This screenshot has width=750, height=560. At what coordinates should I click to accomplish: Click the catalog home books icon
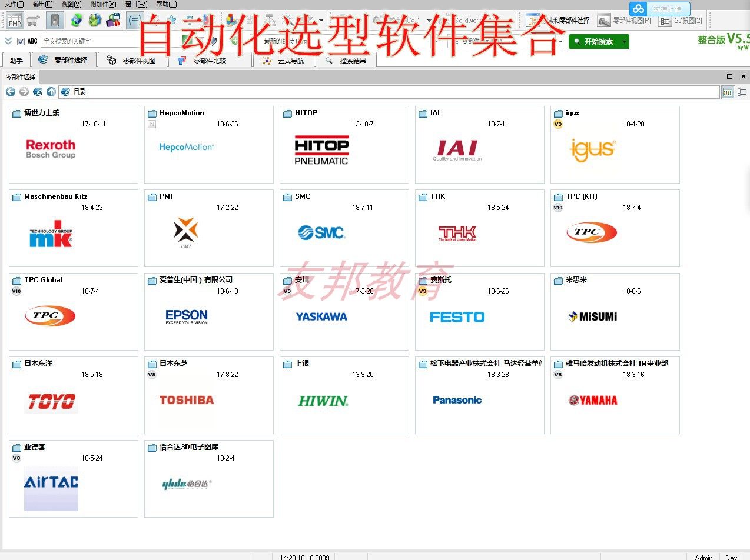[x=38, y=92]
